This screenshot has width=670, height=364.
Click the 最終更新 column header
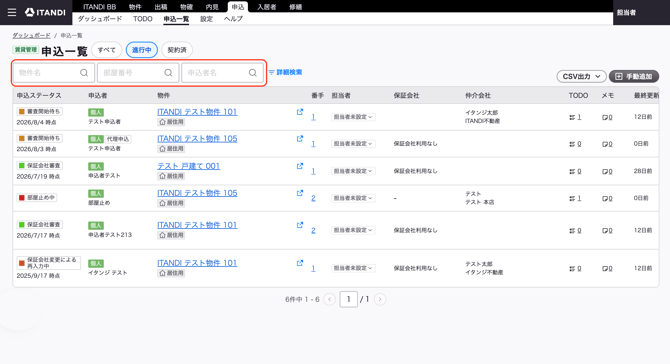coord(646,95)
